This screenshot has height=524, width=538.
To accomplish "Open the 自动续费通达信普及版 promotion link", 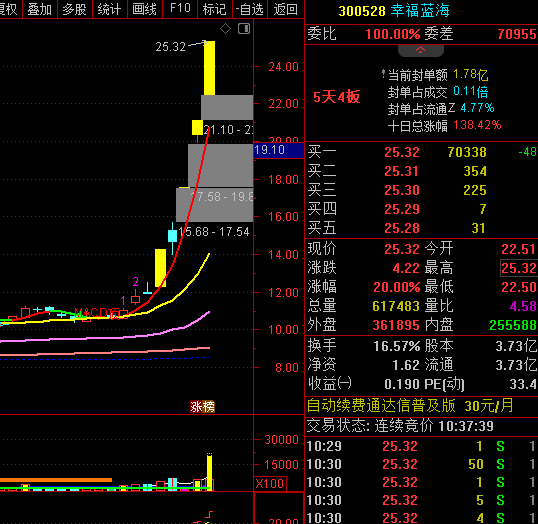I will tap(410, 406).
